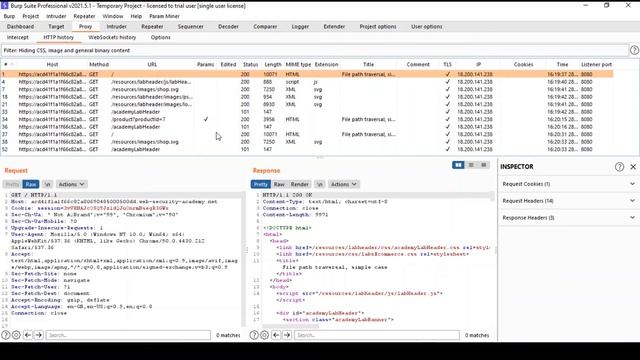Select the /product?productId=7 request row

pos(307,119)
